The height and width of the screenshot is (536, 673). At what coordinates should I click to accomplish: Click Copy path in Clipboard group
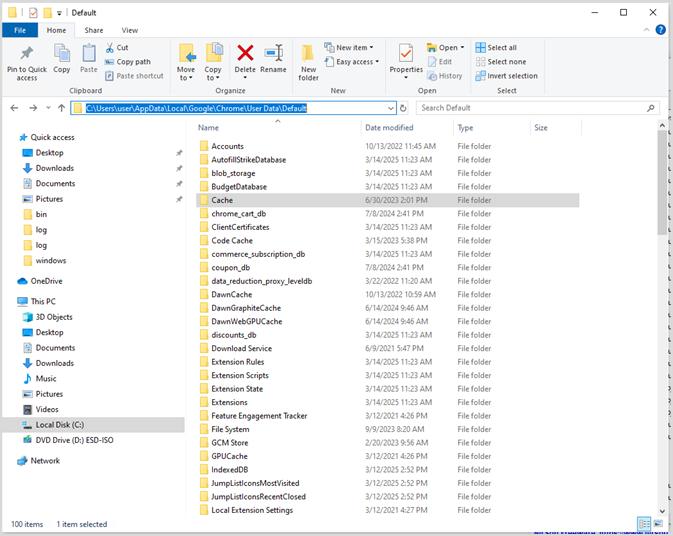coord(128,62)
